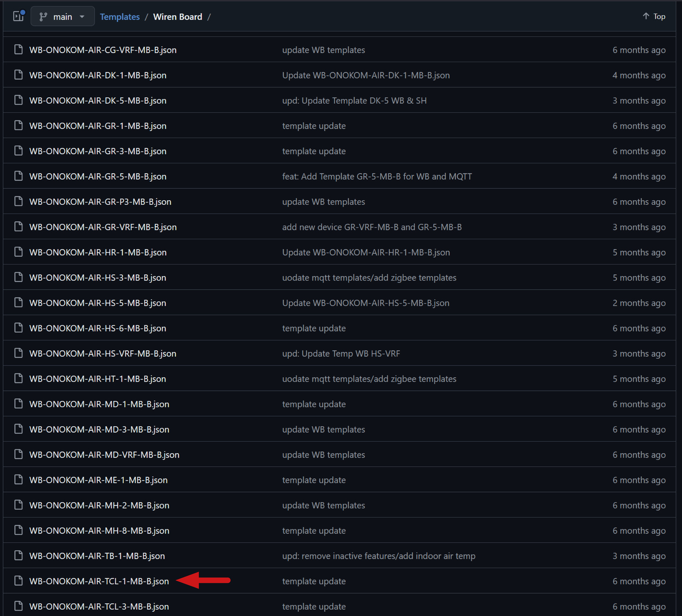Click '3 months ago' on the TB-1-MB-B row
The height and width of the screenshot is (616, 682).
tap(639, 556)
